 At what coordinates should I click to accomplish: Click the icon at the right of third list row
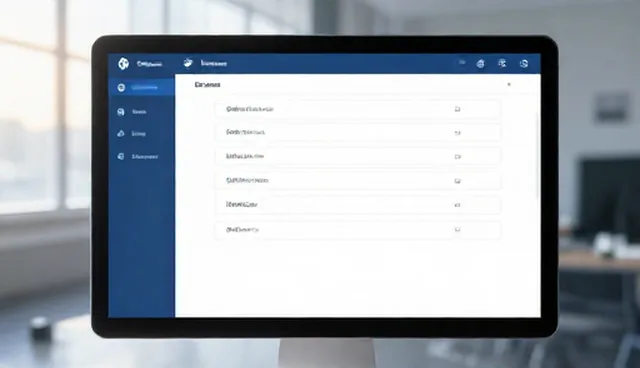[x=458, y=156]
